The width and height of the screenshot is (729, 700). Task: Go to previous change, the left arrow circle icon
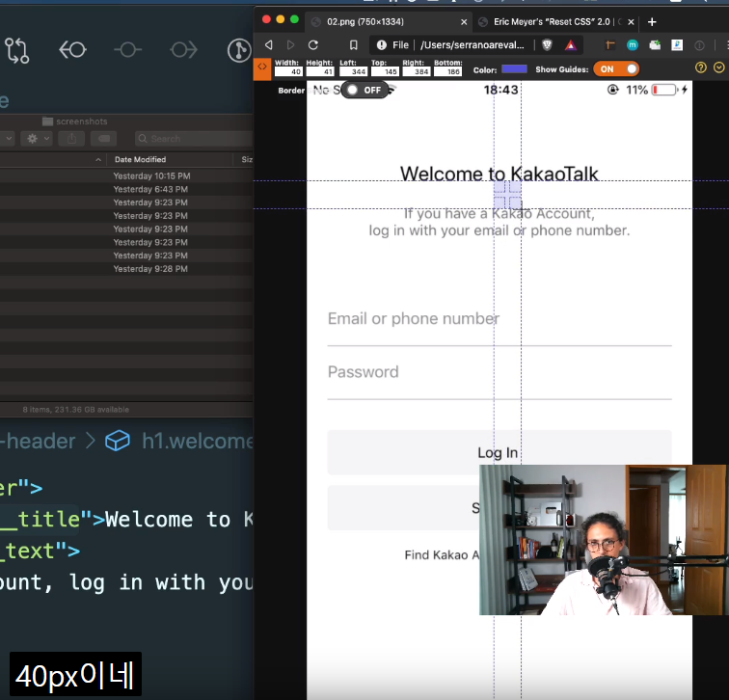72,50
